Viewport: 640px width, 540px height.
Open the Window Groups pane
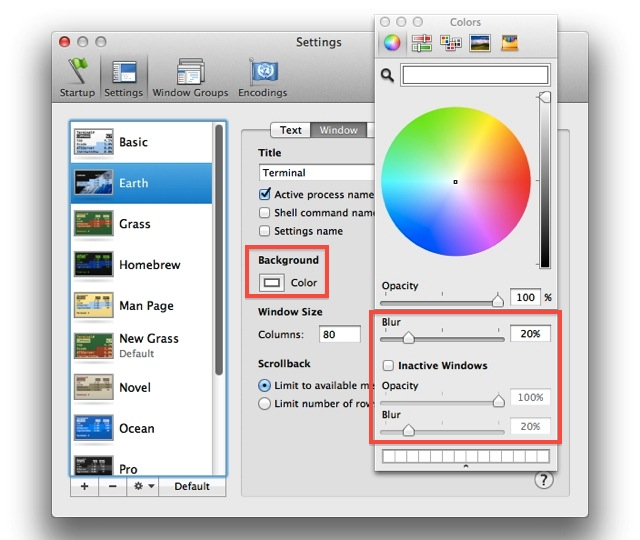pos(190,76)
